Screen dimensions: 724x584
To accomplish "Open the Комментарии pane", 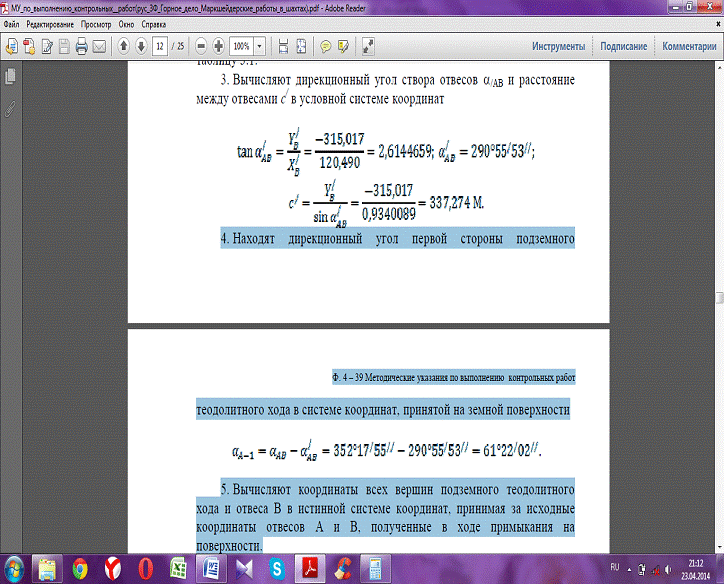I will click(x=689, y=46).
